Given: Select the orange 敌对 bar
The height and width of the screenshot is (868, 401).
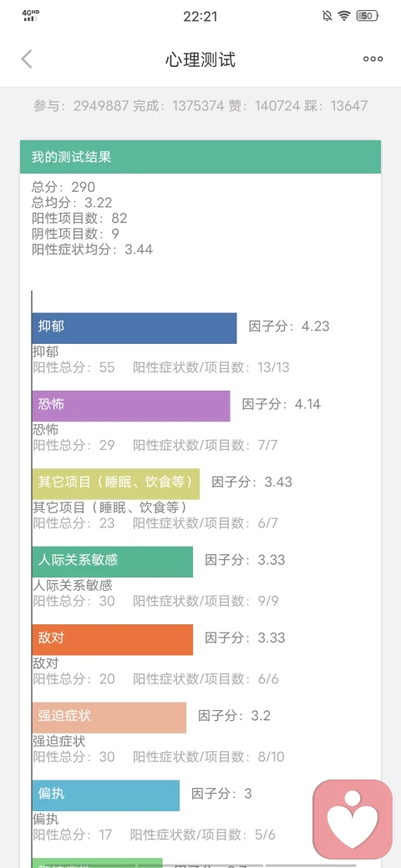Looking at the screenshot, I should 113,640.
